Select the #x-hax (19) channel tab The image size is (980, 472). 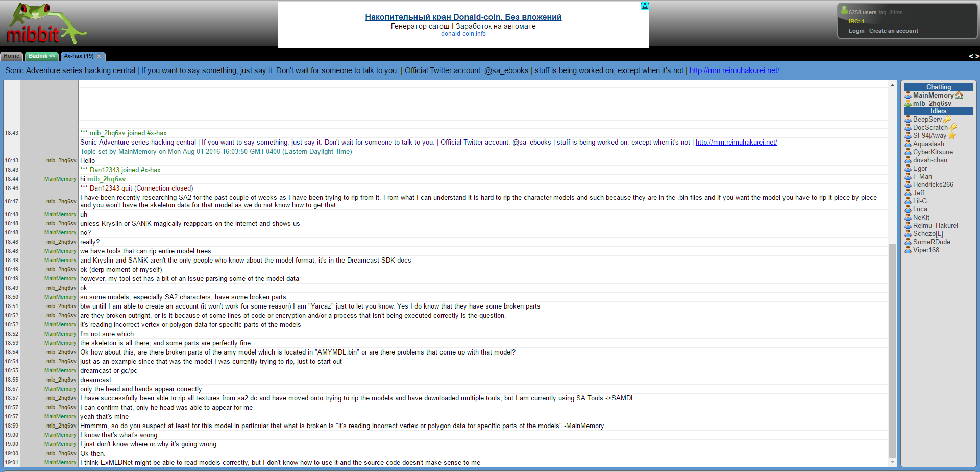coord(79,56)
